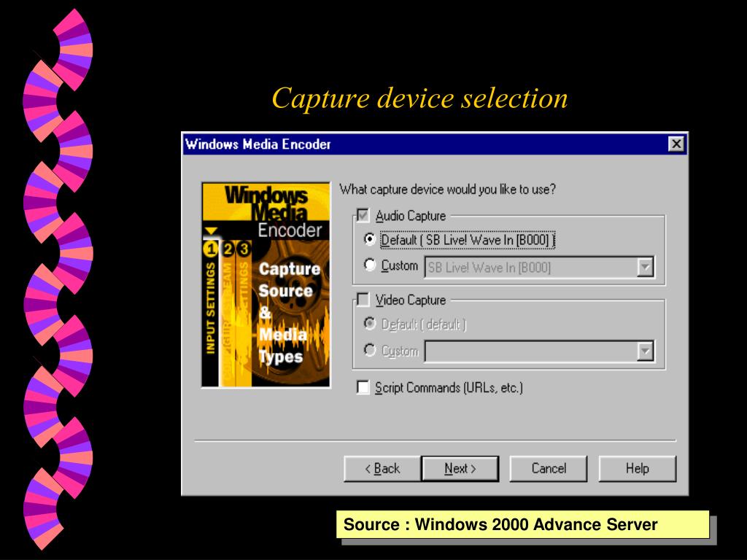
Task: Close the Windows Media Encoder dialog
Action: tap(676, 144)
